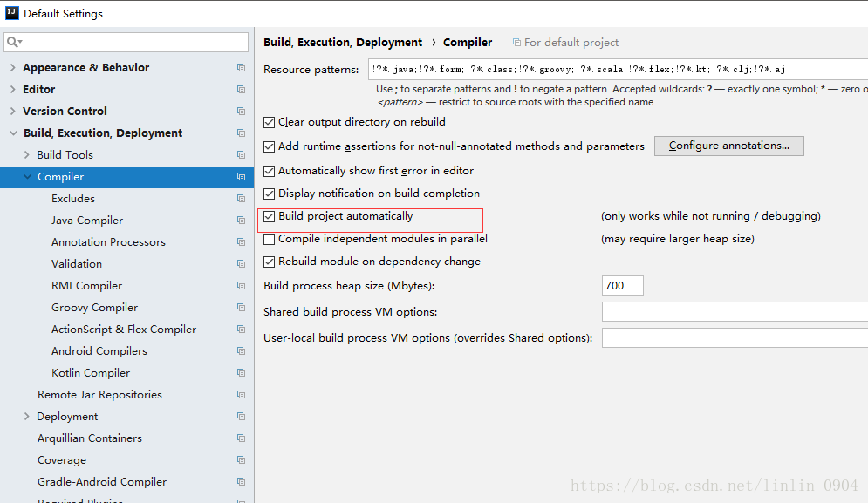This screenshot has height=503, width=868.
Task: Click project-level icon beside Arquillian Containers
Action: pyautogui.click(x=241, y=438)
